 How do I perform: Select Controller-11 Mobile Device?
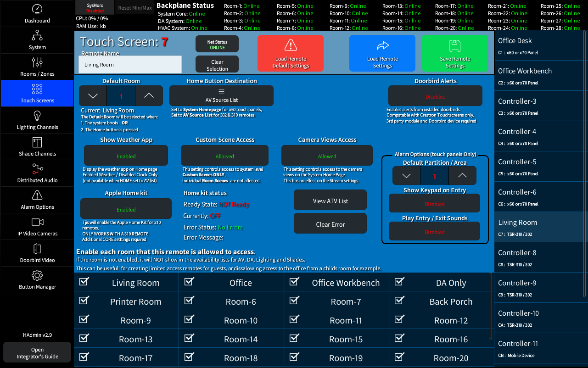coord(538,348)
